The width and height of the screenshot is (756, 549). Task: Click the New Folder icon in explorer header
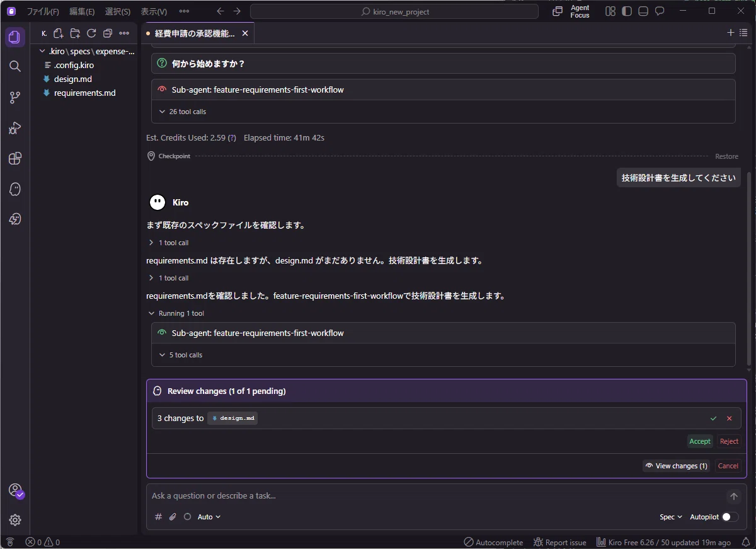[75, 33]
